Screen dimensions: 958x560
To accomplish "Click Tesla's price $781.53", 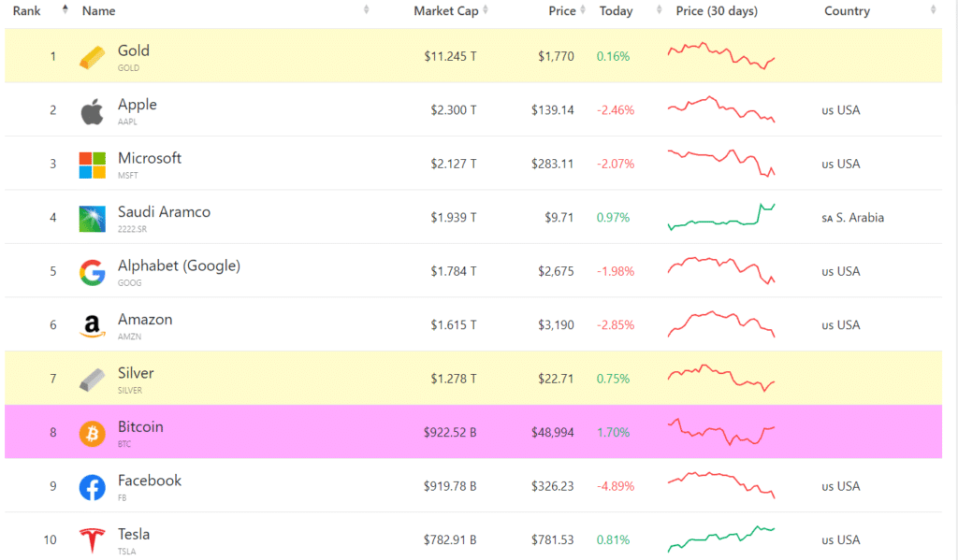I will tap(552, 539).
